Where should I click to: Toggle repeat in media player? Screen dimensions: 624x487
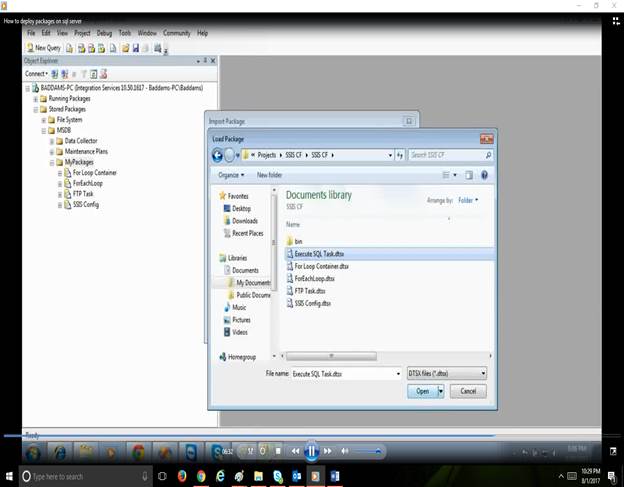[263, 451]
